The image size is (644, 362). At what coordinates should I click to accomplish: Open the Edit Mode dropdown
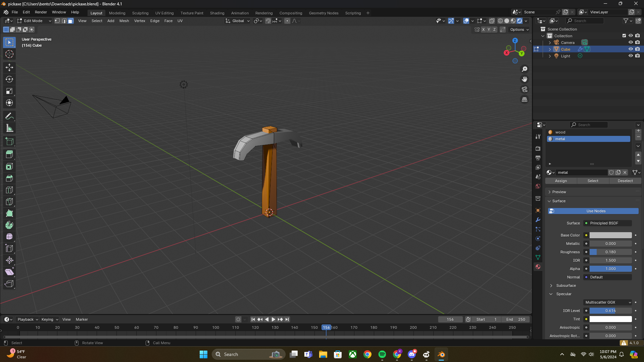click(x=34, y=21)
